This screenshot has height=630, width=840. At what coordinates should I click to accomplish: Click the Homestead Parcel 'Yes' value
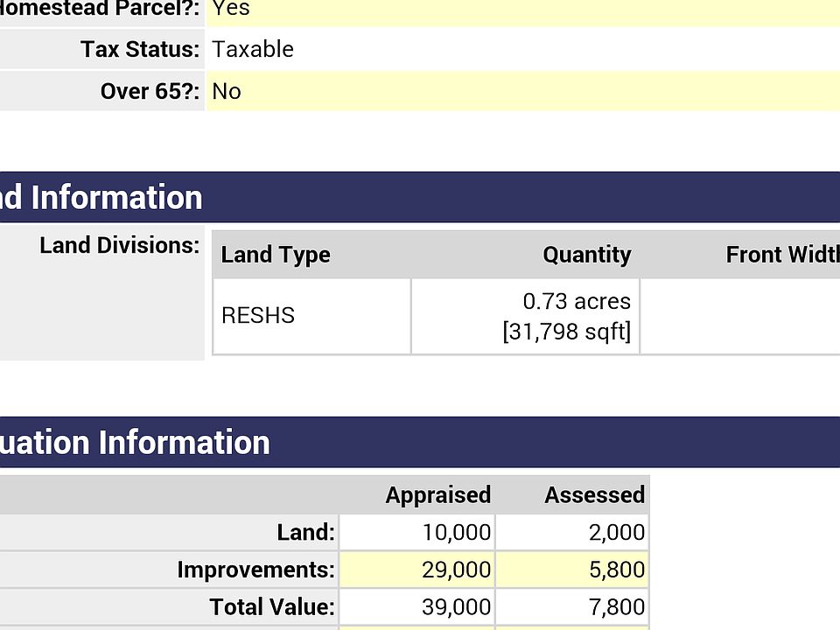click(x=231, y=9)
